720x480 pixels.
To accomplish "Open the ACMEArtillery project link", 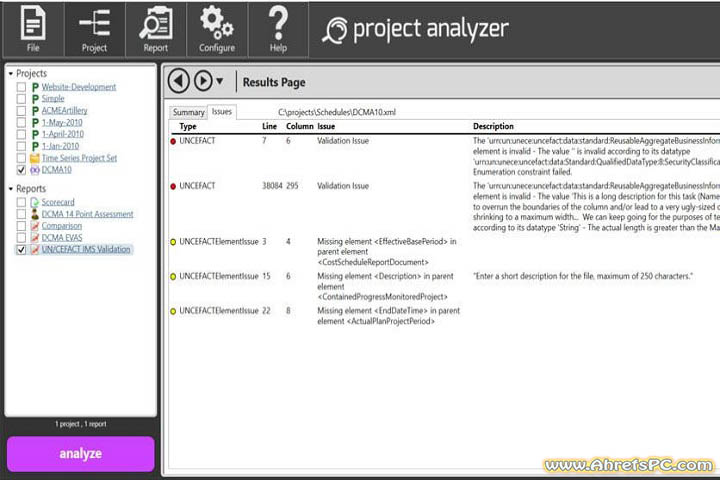I will pyautogui.click(x=64, y=111).
